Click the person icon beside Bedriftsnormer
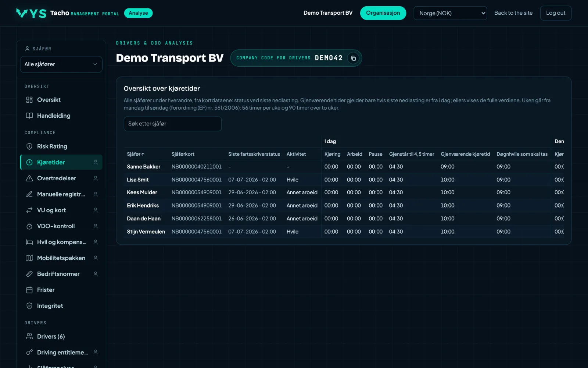Image resolution: width=588 pixels, height=368 pixels. 96,274
